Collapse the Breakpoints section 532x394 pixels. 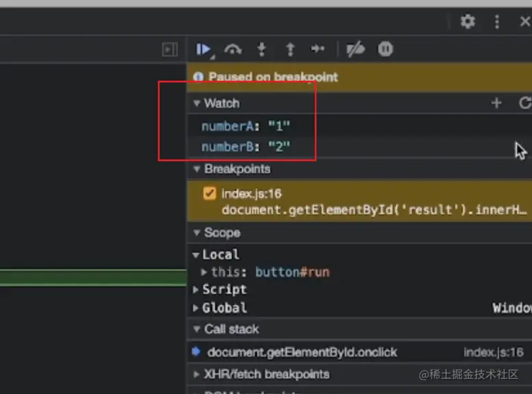[197, 169]
